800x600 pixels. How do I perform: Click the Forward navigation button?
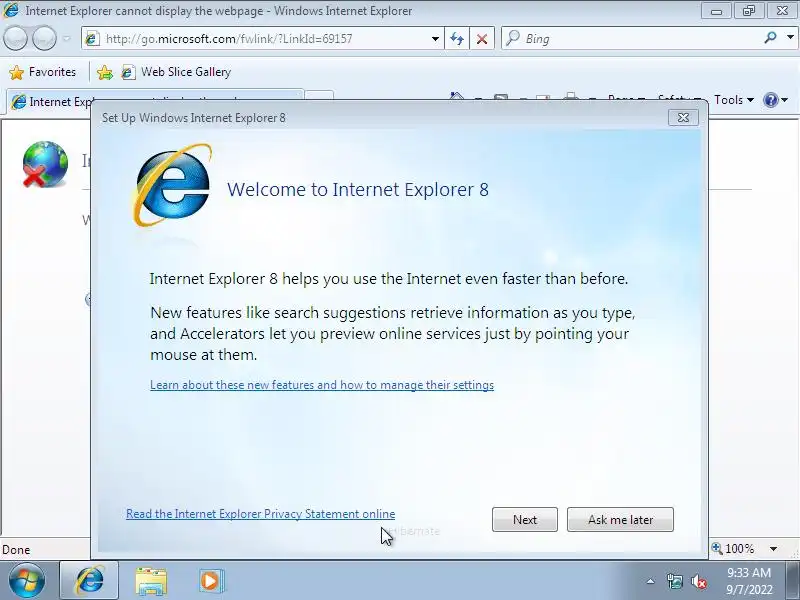[44, 38]
